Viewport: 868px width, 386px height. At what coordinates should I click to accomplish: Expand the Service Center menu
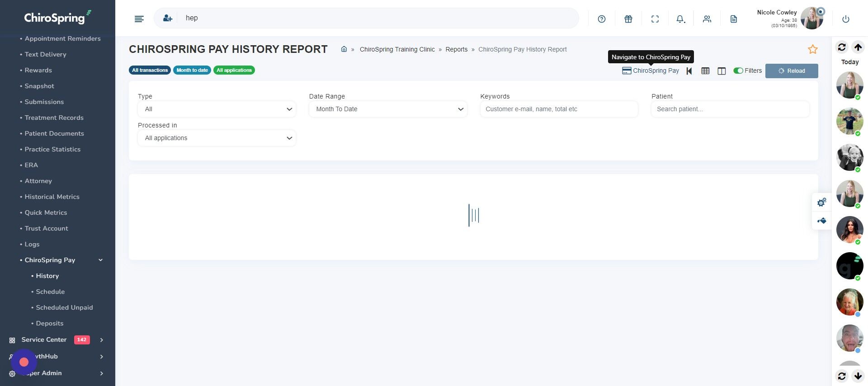tap(101, 340)
